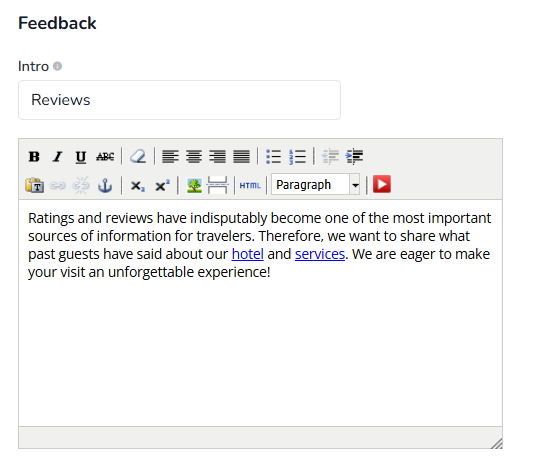Screen dimensions: 538x464
Task: Open the HTML source editor
Action: tap(250, 185)
